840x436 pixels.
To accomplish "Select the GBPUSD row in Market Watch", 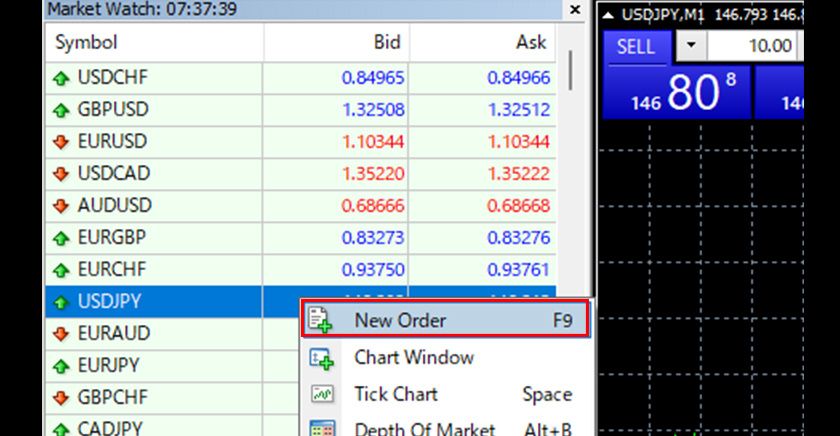I will point(113,110).
